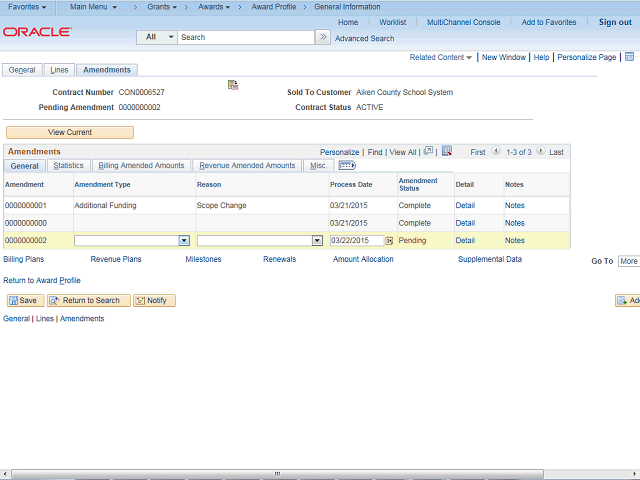Image resolution: width=640 pixels, height=480 pixels.
Task: Click the Notify button
Action: click(154, 300)
